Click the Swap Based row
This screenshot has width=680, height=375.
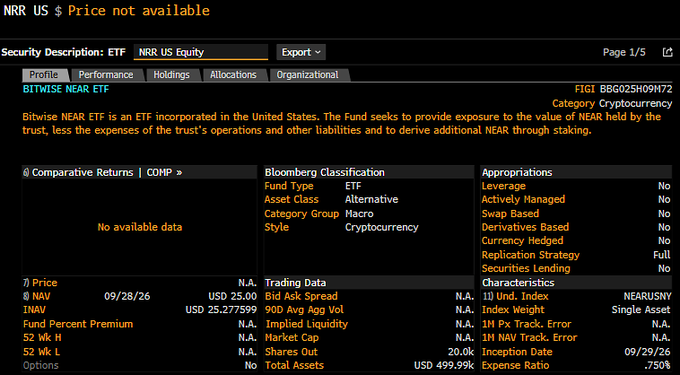point(576,214)
